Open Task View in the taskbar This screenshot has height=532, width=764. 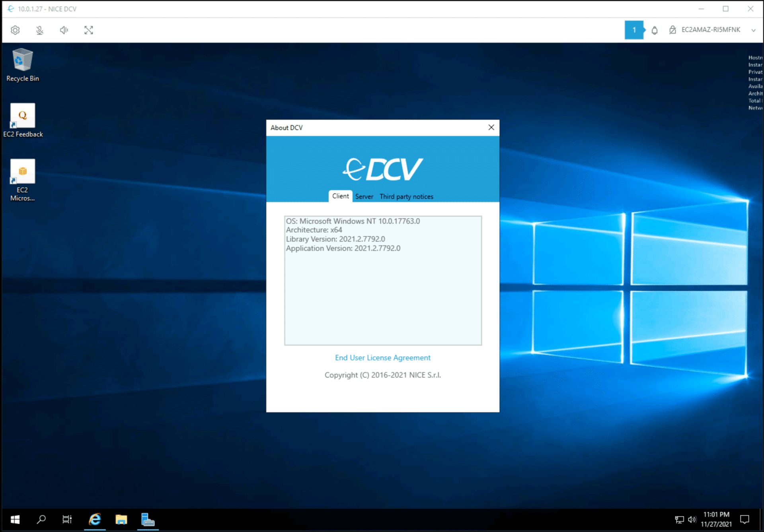[67, 519]
